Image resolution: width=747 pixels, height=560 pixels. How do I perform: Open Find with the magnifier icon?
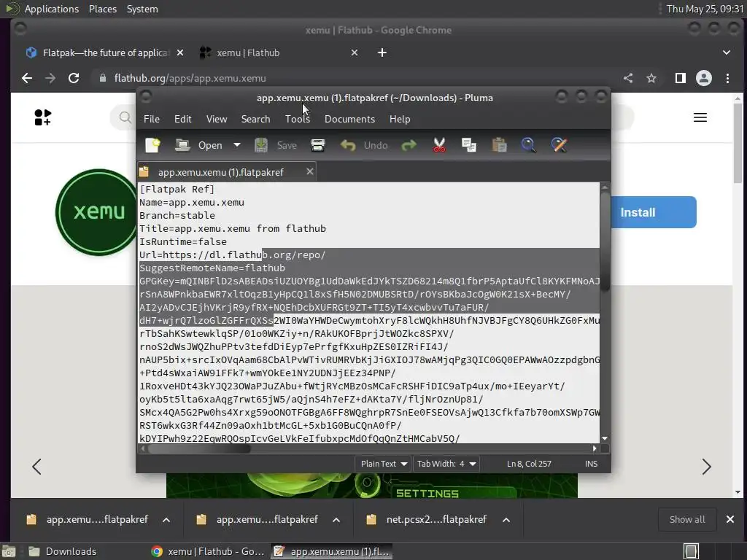click(x=528, y=145)
